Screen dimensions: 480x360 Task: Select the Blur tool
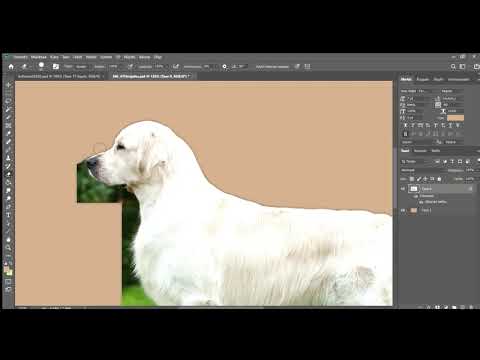pyautogui.click(x=8, y=190)
